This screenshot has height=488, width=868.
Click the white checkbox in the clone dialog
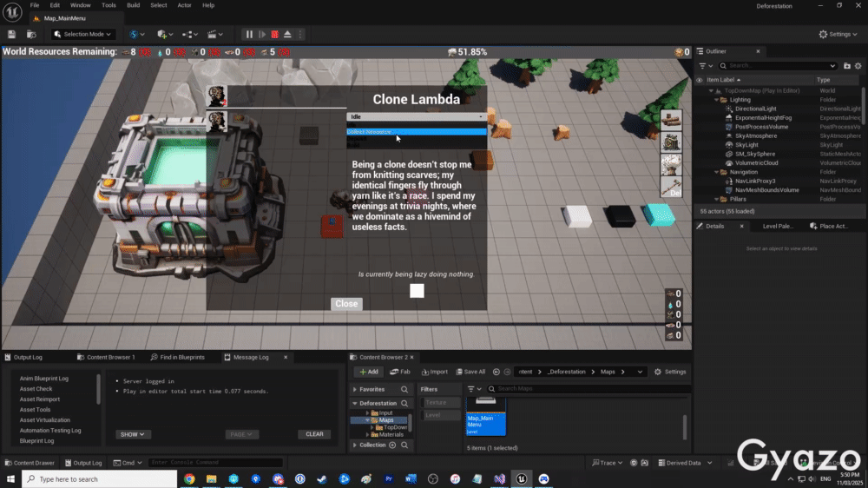417,291
